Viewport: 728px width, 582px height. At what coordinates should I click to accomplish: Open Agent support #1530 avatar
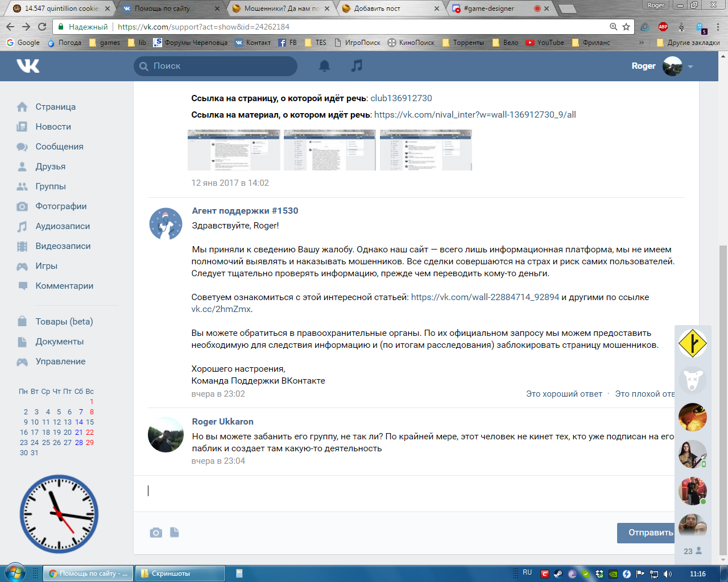point(166,224)
